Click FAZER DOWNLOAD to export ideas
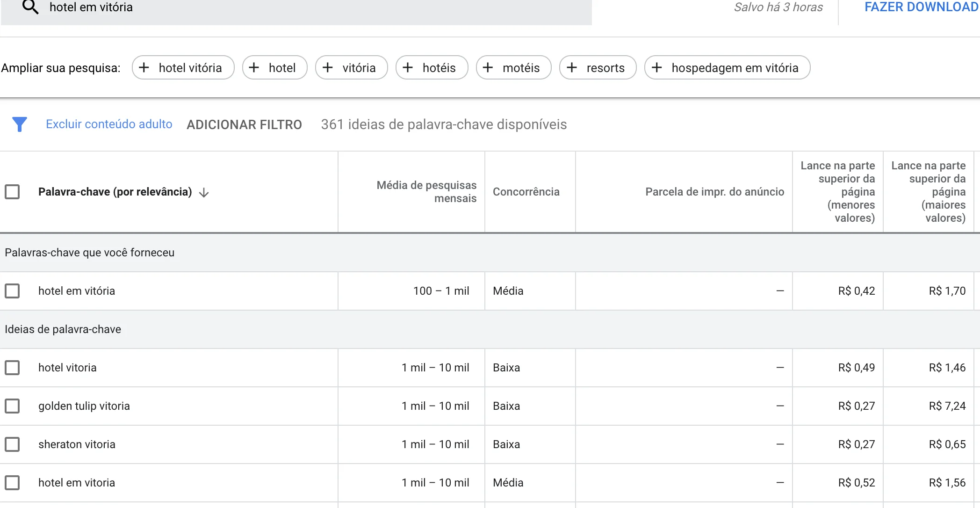This screenshot has height=508, width=980. click(920, 7)
